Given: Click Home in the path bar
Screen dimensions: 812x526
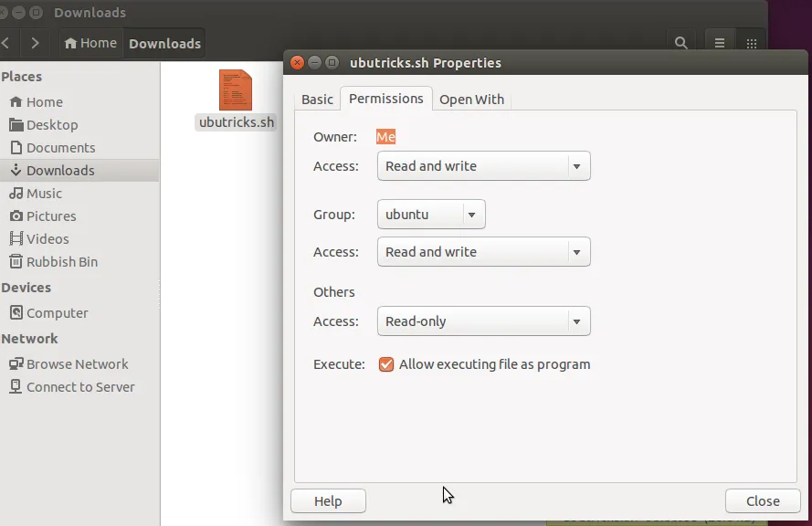Looking at the screenshot, I should point(90,43).
